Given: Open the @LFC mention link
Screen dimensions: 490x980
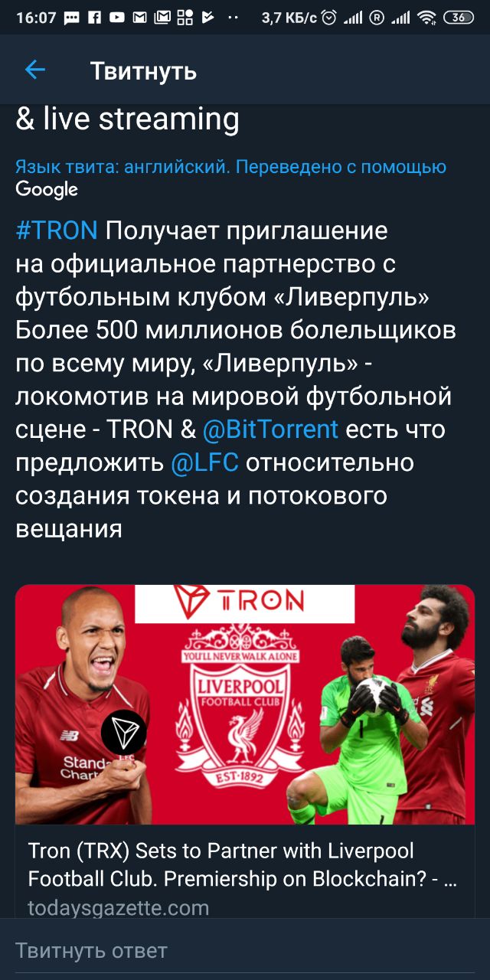Looking at the screenshot, I should (x=204, y=462).
